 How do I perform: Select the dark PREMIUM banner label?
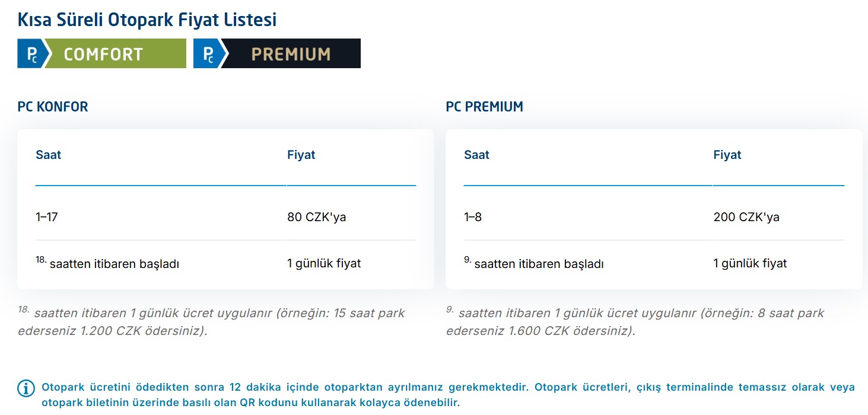pos(291,54)
